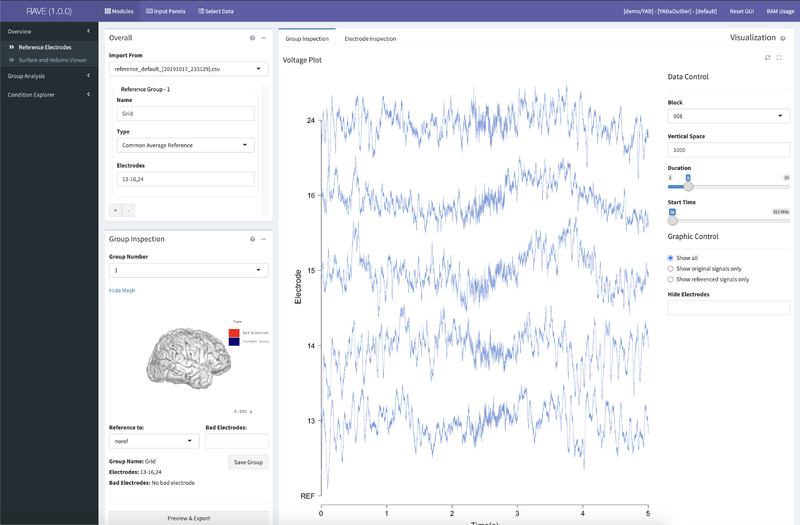Minimize the Group Inspection panel

[263, 239]
